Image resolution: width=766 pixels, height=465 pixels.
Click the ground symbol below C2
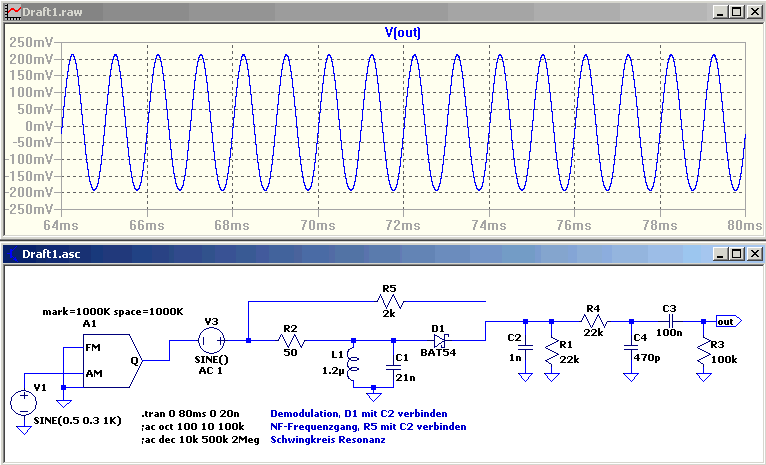[525, 378]
